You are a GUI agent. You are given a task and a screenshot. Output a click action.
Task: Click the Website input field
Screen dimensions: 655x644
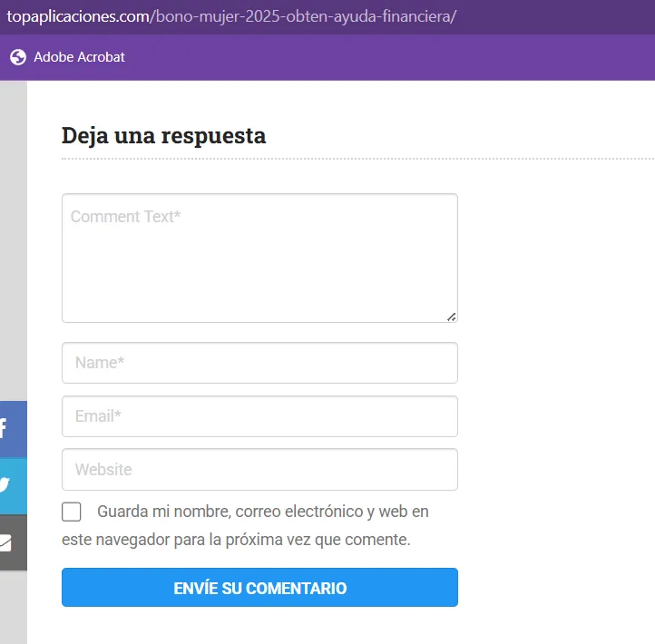(x=259, y=470)
